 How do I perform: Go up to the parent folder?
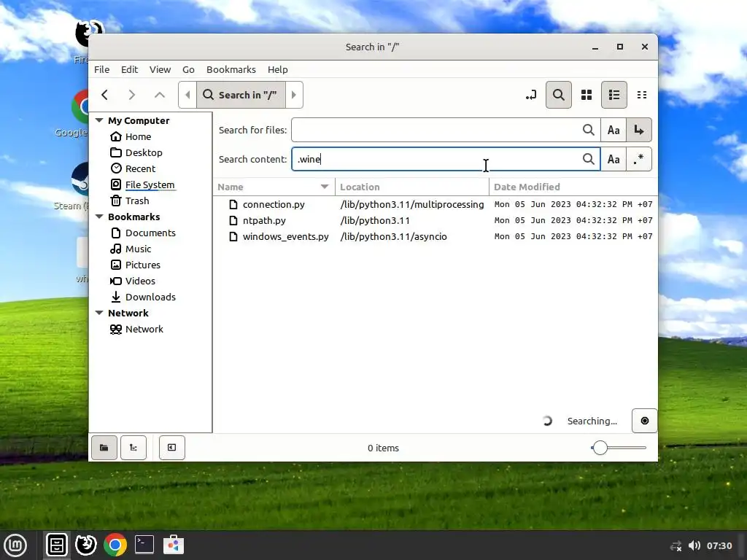[160, 95]
